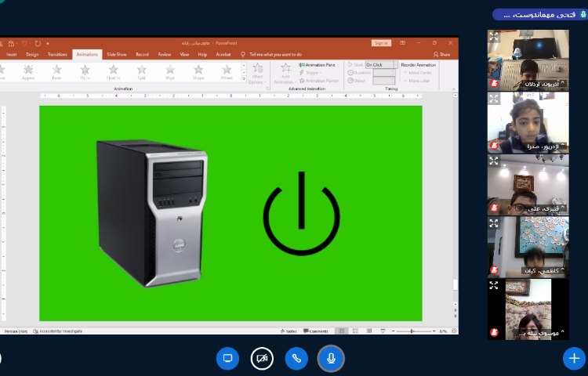The height and width of the screenshot is (376, 588).
Task: Open the Effect Options dropdown
Action: pos(257,74)
